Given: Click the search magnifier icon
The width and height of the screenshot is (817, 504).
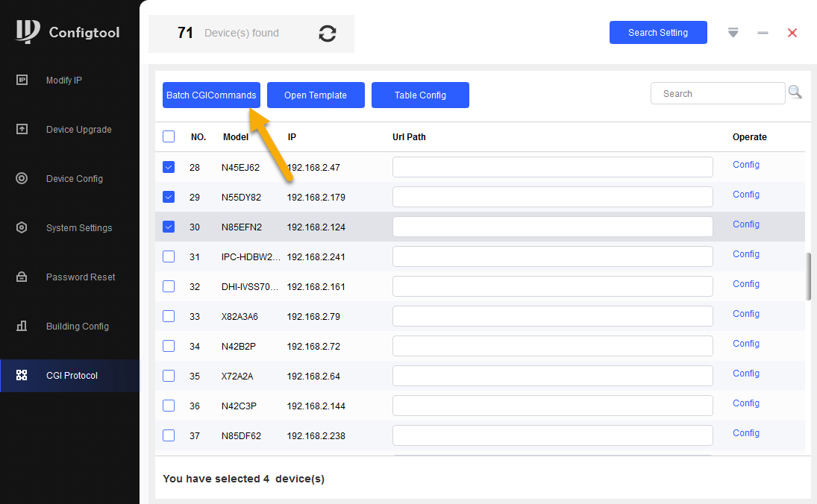Looking at the screenshot, I should click(795, 92).
